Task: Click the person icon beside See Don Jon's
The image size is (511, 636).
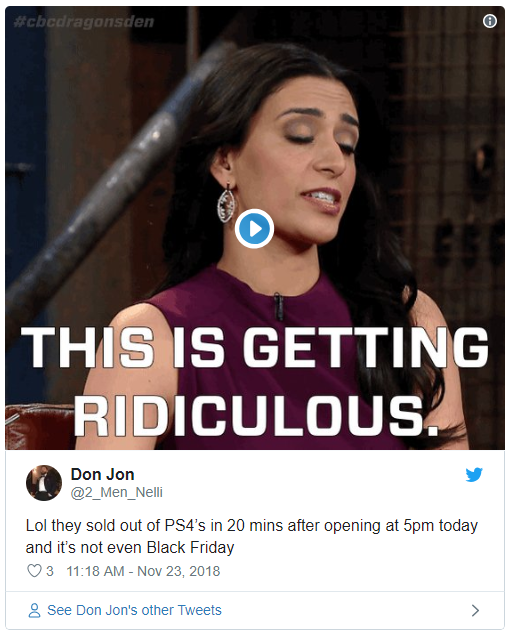Action: coord(34,610)
